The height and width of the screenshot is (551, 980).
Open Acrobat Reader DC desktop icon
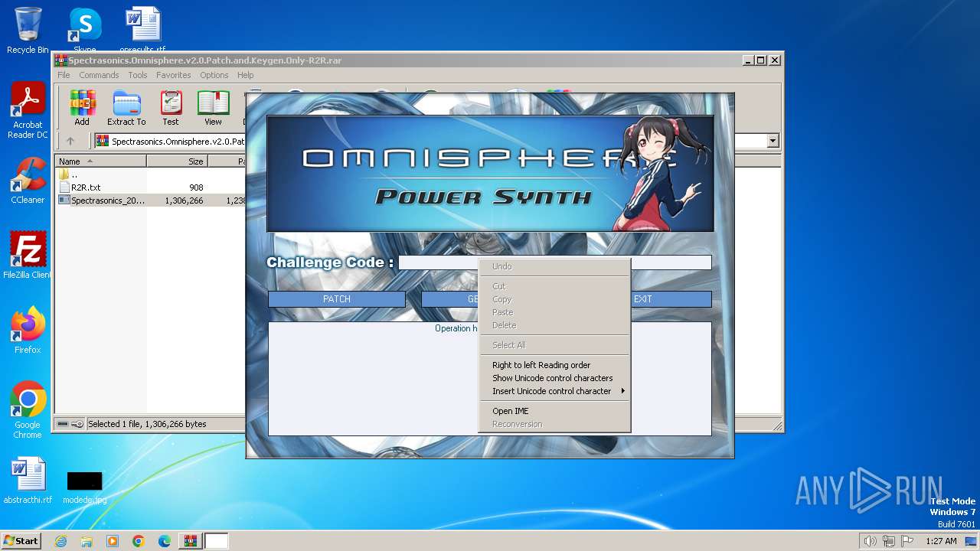28,110
